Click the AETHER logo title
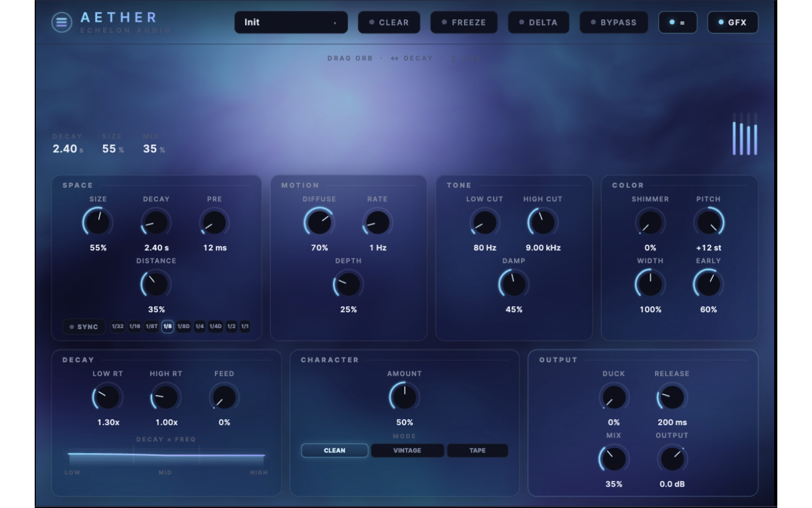Screen dimensions: 812x508 [x=119, y=18]
